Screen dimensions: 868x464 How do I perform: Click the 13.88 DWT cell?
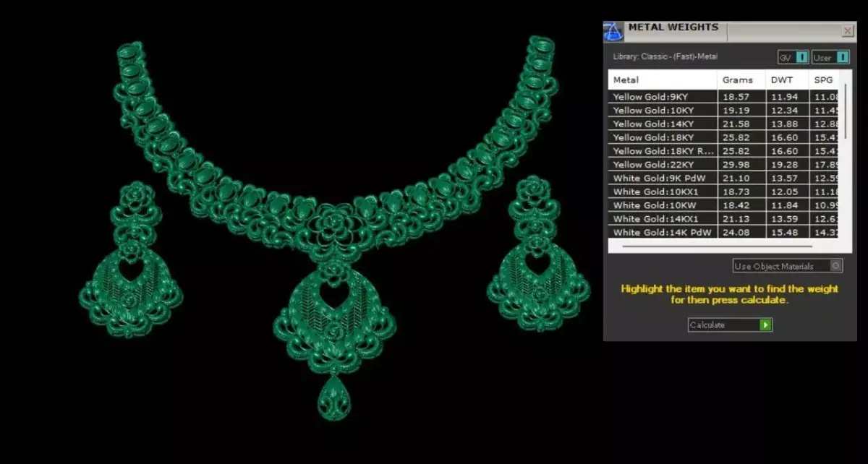[x=787, y=124]
